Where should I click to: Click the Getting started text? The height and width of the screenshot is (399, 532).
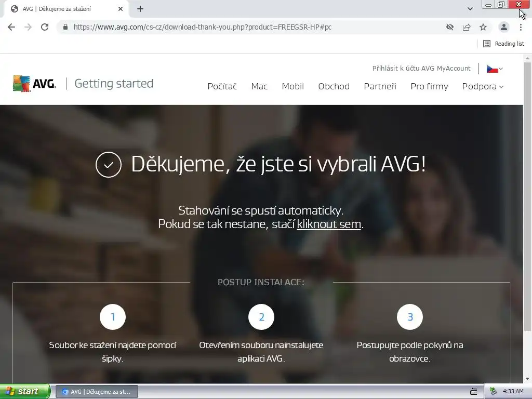click(114, 84)
